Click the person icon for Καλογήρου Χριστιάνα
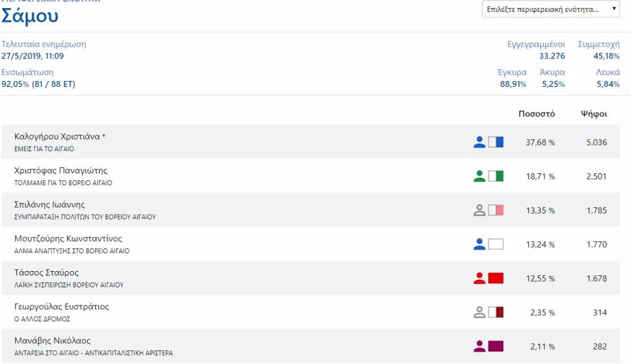 tap(479, 142)
